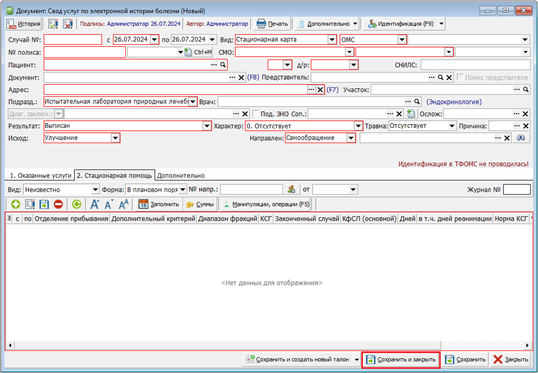Image resolution: width=538 pixels, height=373 pixels.
Task: Open Манипуляции, операции (F5)
Action: click(266, 205)
